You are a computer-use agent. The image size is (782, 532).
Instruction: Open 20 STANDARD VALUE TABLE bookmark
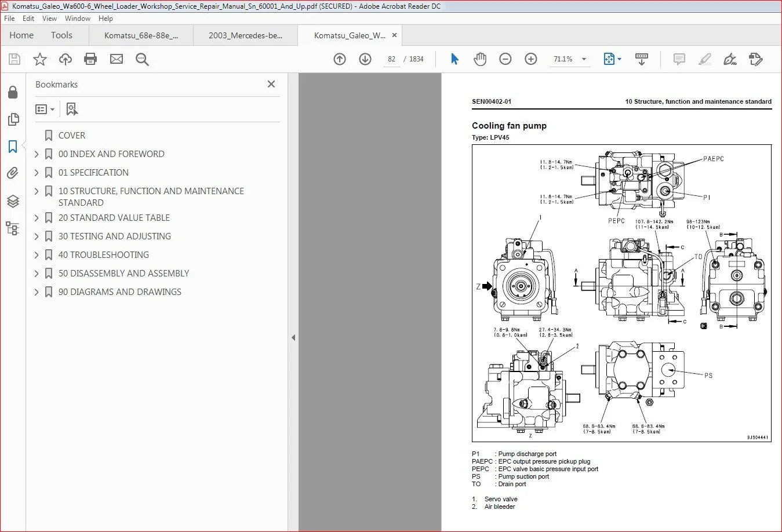pos(114,218)
